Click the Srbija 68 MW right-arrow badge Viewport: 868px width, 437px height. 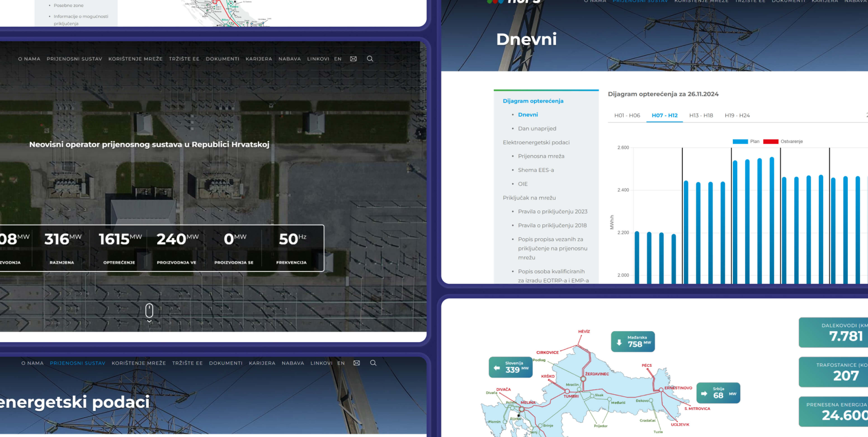[x=718, y=393]
